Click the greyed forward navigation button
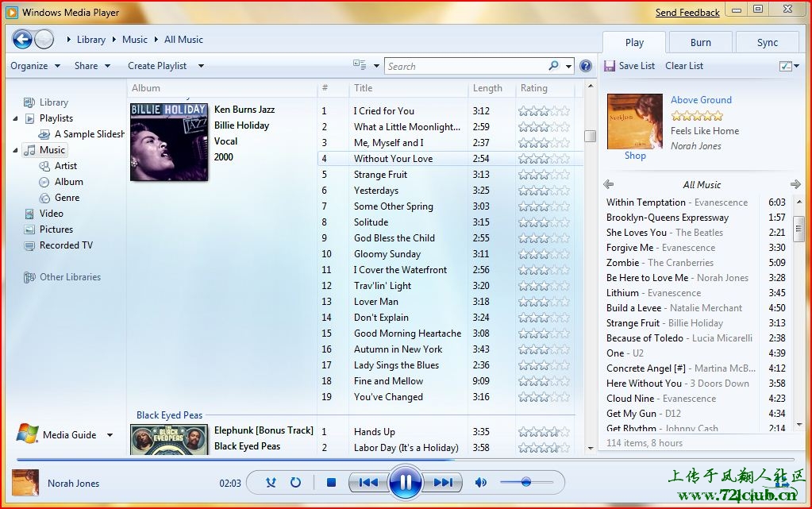The height and width of the screenshot is (509, 812). [44, 40]
